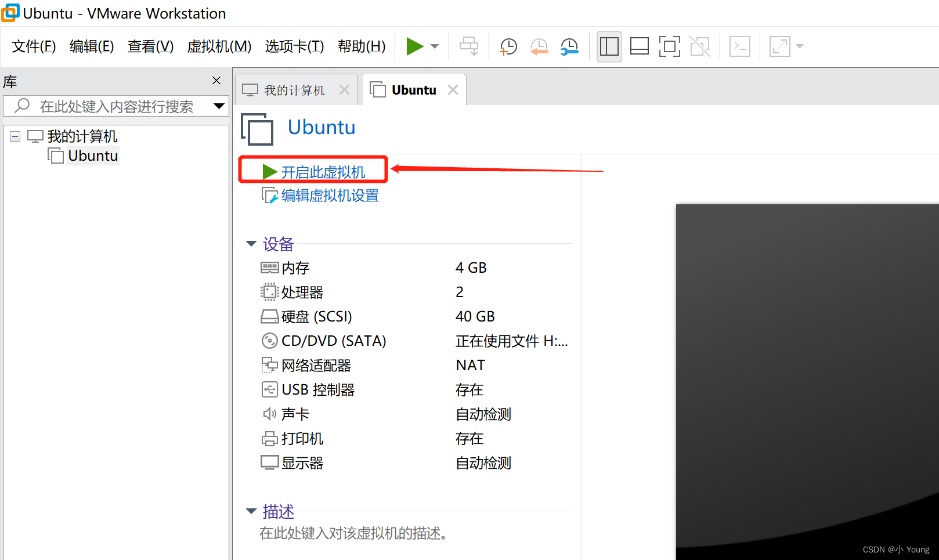Click the USB 控制器 icon
The height and width of the screenshot is (560, 939).
pyautogui.click(x=270, y=389)
